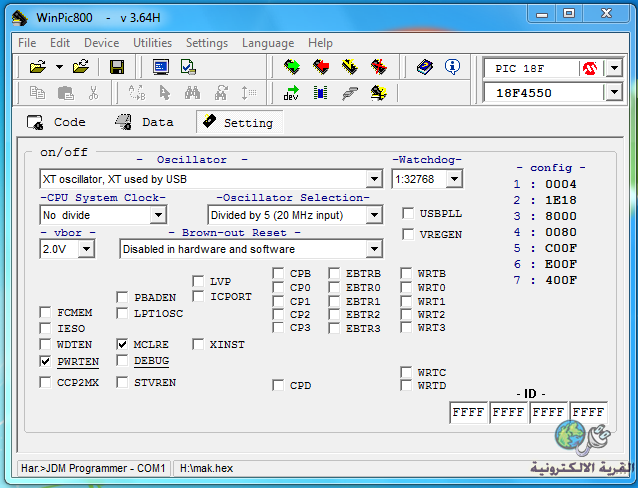
Task: Open the 18F4550 device dropdown
Action: (614, 93)
